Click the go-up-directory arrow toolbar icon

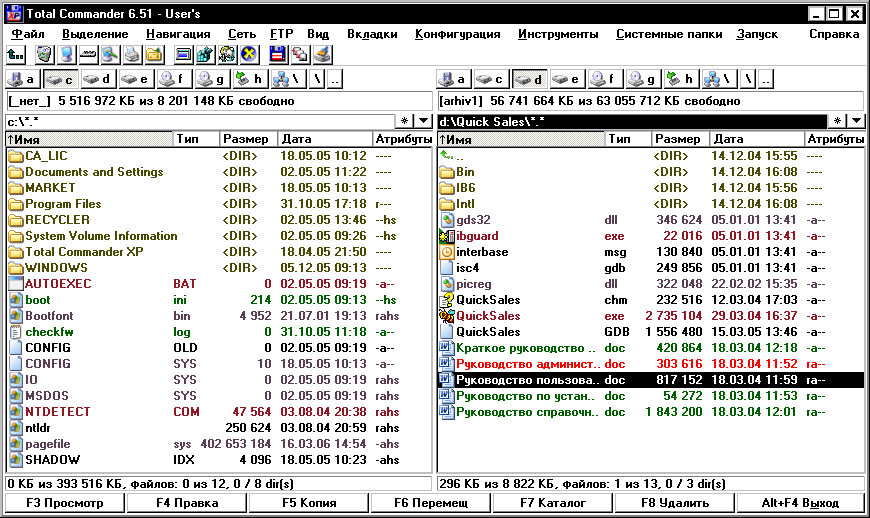click(16, 54)
